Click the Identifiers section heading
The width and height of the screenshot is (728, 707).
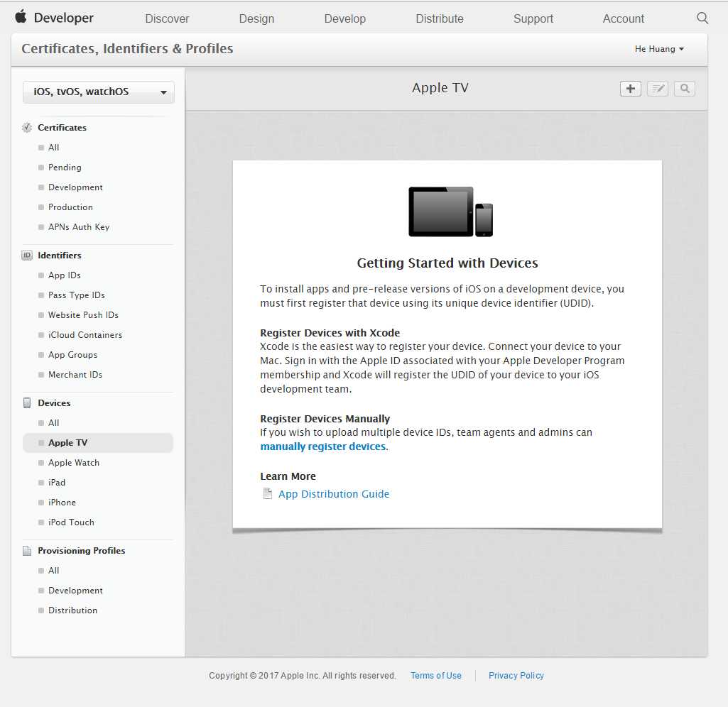[60, 256]
